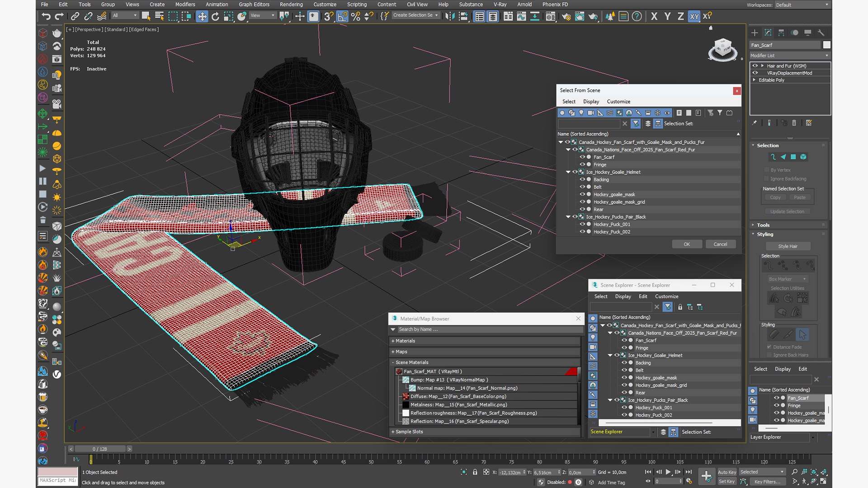This screenshot has height=488, width=868.
Task: Open the Create tab plus icon
Action: coord(755,33)
